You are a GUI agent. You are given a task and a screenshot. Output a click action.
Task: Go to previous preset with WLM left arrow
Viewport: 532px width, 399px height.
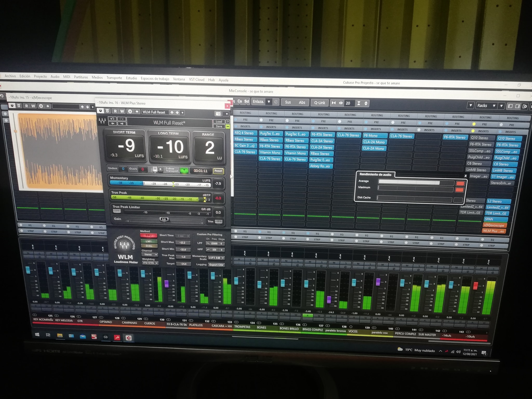coord(112,123)
